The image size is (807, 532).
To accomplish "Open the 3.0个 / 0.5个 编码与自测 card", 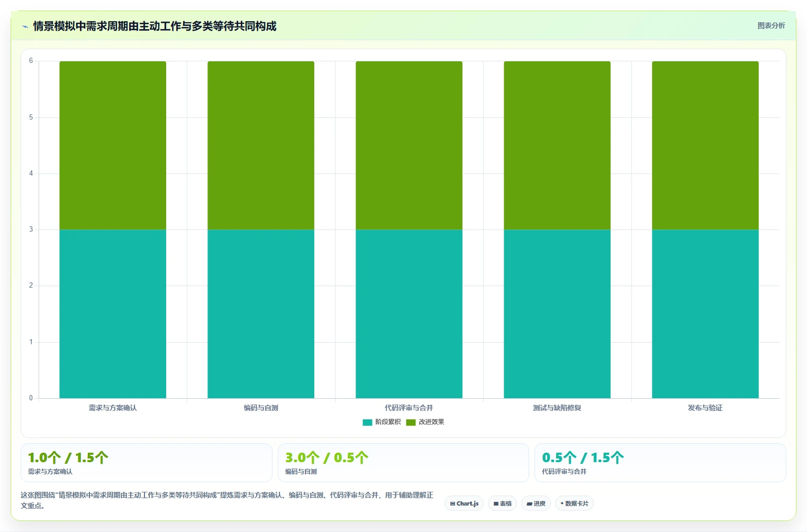I will [x=403, y=463].
